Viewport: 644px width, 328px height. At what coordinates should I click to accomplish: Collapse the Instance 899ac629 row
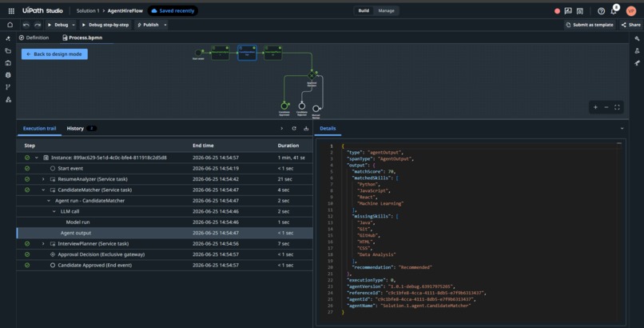click(x=36, y=158)
